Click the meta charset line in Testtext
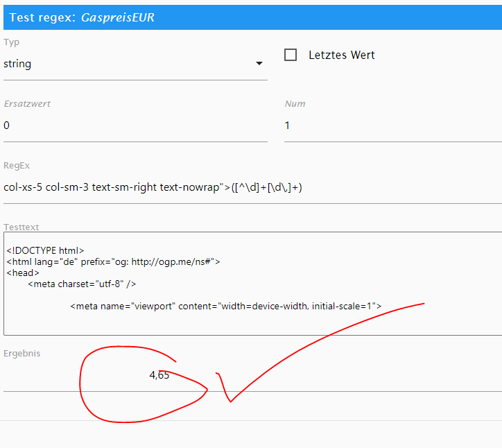Screen dimensions: 502x448 tap(82, 284)
